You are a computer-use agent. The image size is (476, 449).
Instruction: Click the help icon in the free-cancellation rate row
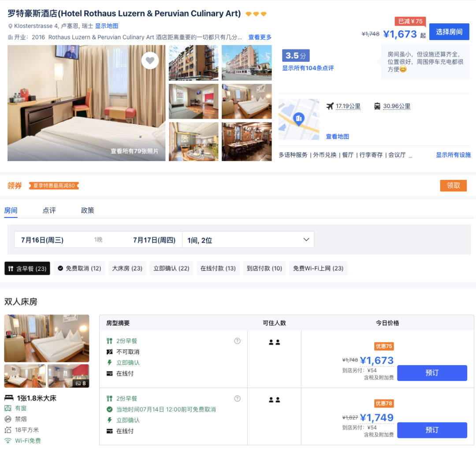click(238, 399)
